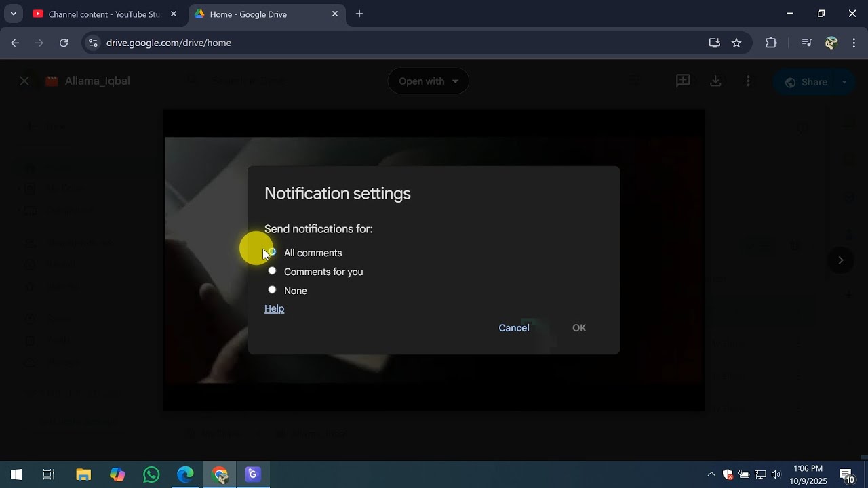Close the Google Drive tab
This screenshot has width=868, height=488.
point(335,14)
